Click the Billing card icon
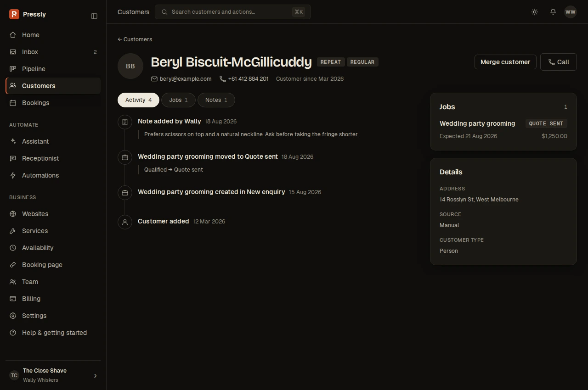Screen dimensions: 588x390 13,299
